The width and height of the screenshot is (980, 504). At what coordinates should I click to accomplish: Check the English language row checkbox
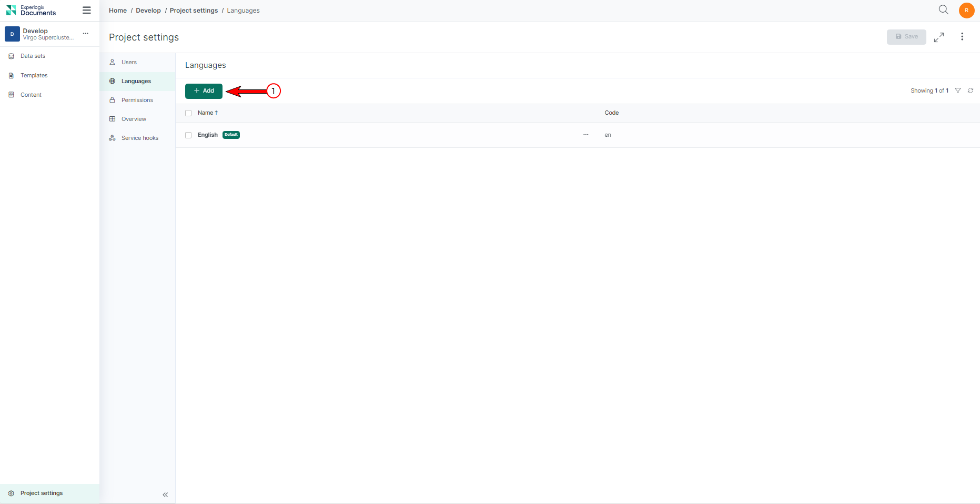188,135
